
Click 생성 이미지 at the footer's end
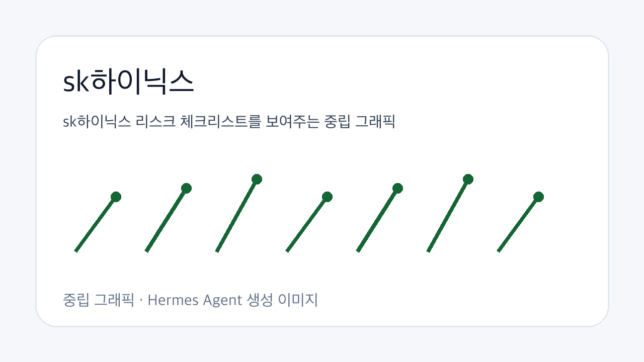(283, 301)
